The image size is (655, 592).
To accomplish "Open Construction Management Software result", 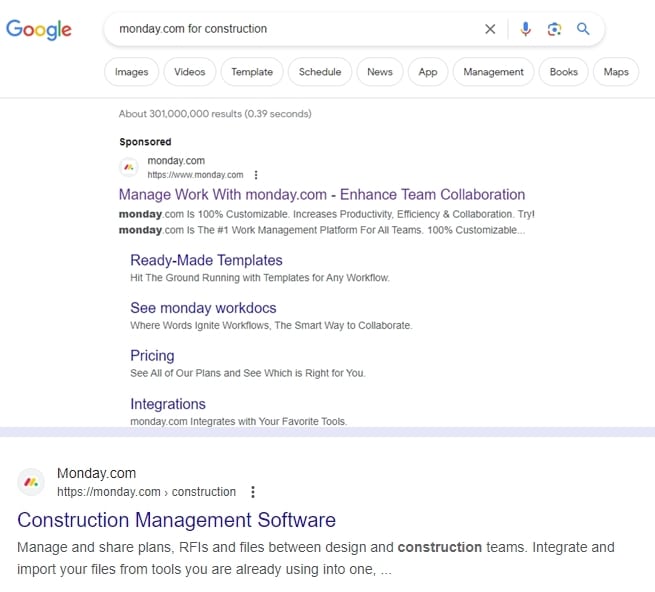I will pos(176,520).
